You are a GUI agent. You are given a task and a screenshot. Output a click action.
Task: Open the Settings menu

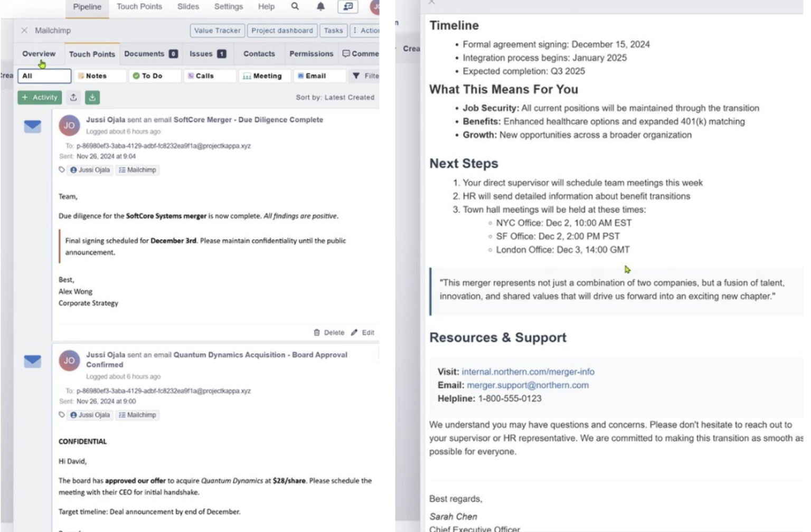[x=229, y=6]
